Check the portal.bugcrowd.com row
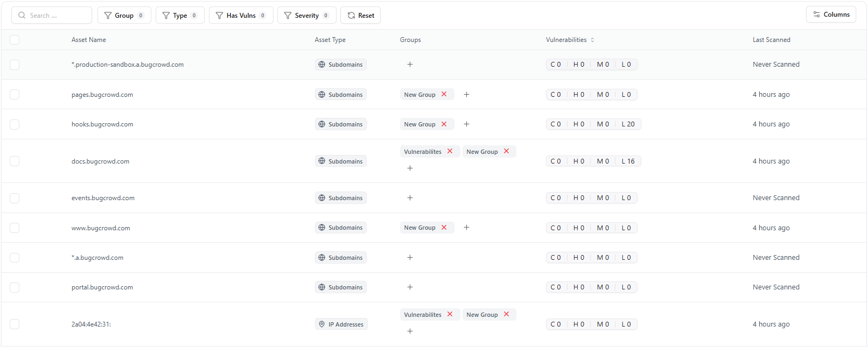The image size is (868, 347). pos(15,287)
